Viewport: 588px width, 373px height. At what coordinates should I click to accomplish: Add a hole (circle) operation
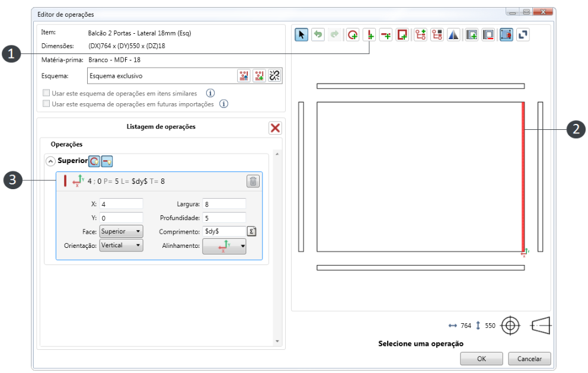353,35
